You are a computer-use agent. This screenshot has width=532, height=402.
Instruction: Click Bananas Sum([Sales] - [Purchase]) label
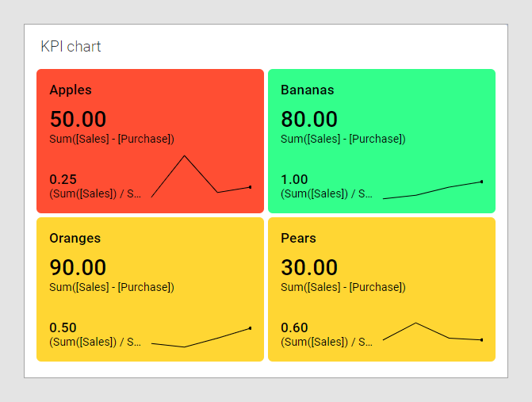coord(343,140)
